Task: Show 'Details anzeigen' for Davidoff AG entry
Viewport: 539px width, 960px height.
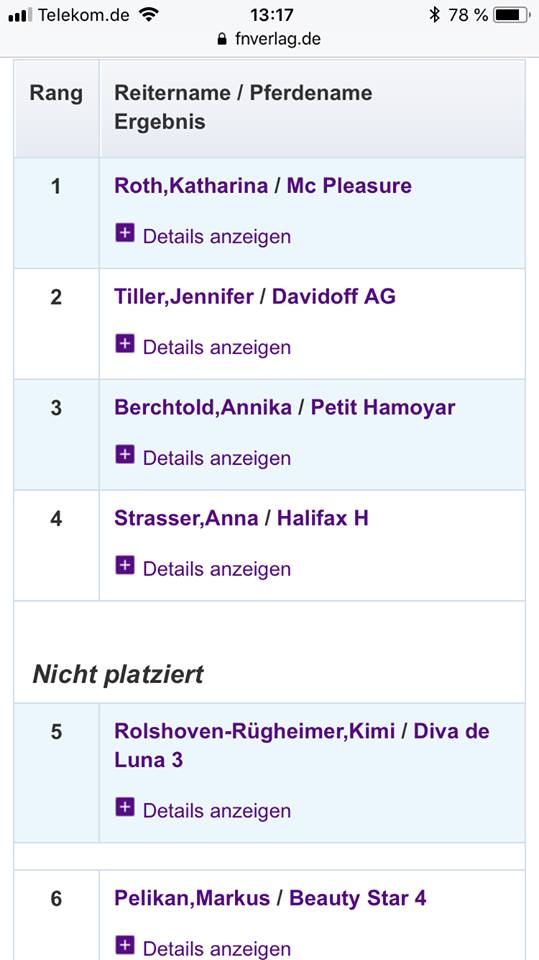Action: (x=217, y=347)
